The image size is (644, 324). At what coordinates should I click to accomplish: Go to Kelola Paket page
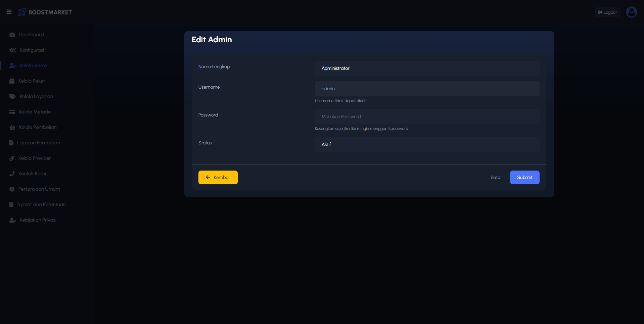point(32,81)
